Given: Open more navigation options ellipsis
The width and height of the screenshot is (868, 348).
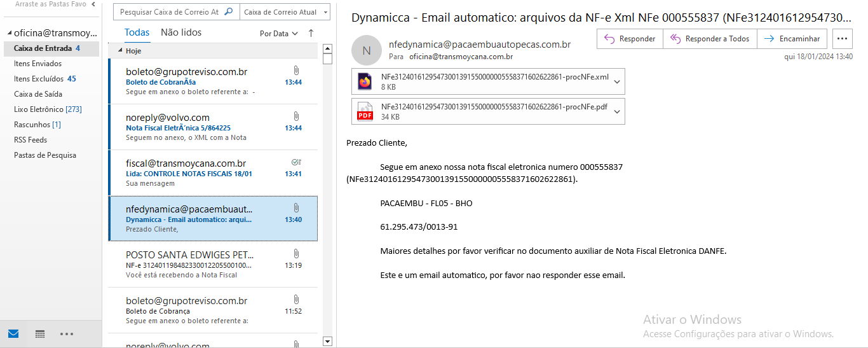Looking at the screenshot, I should (67, 334).
